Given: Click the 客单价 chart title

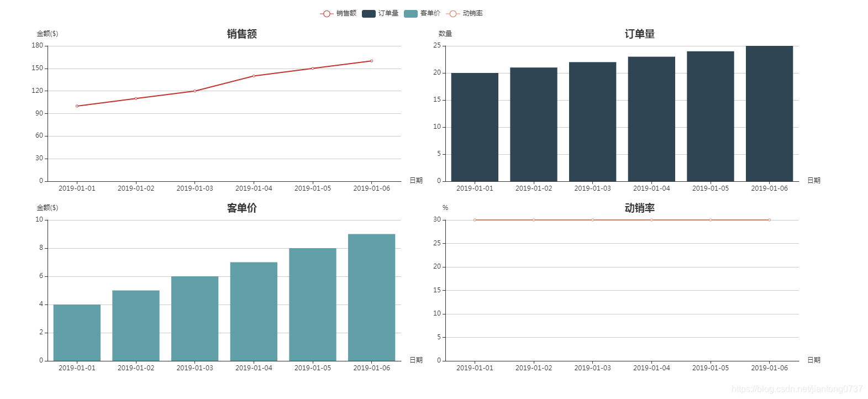Looking at the screenshot, I should [242, 208].
